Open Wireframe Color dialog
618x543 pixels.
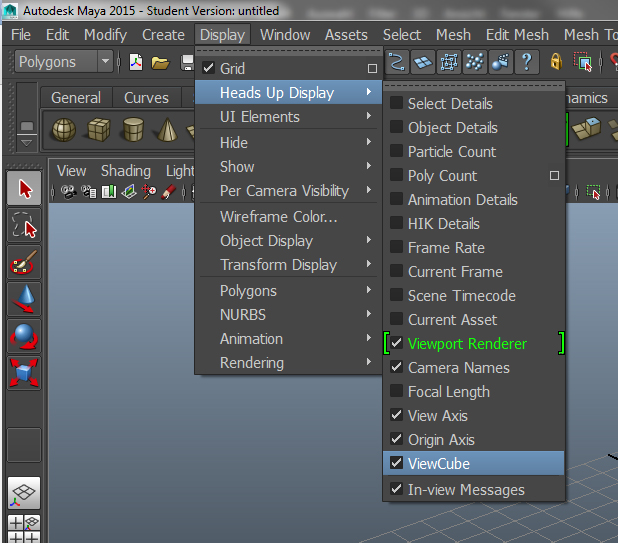[x=278, y=216]
